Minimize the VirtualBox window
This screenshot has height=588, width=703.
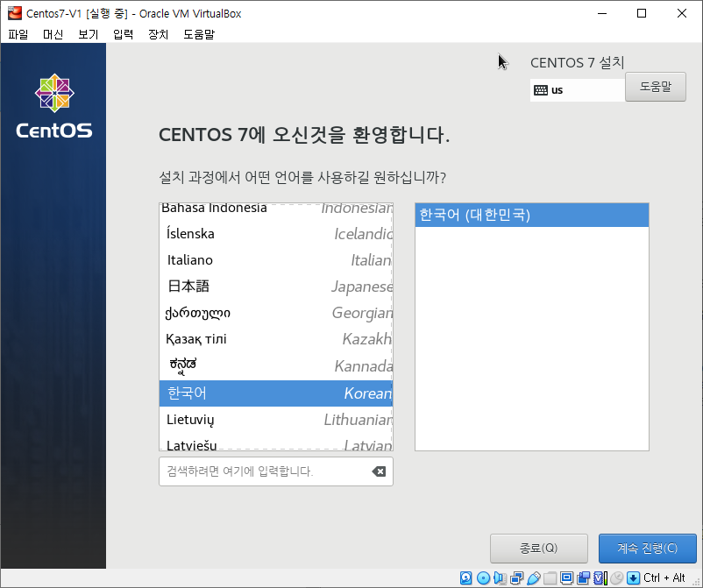(602, 13)
